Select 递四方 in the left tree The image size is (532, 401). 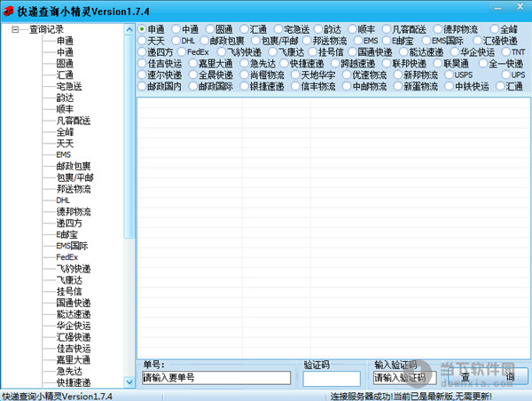69,223
